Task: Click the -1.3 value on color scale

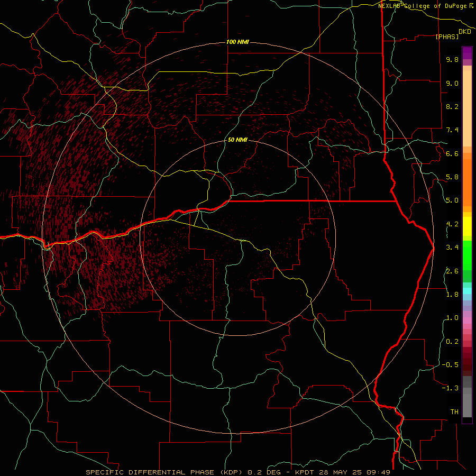Action: pyautogui.click(x=450, y=388)
